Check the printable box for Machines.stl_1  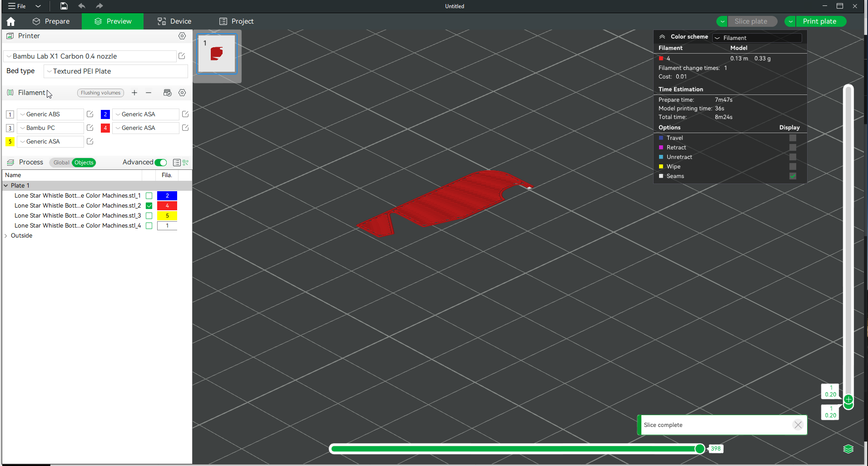pyautogui.click(x=149, y=196)
